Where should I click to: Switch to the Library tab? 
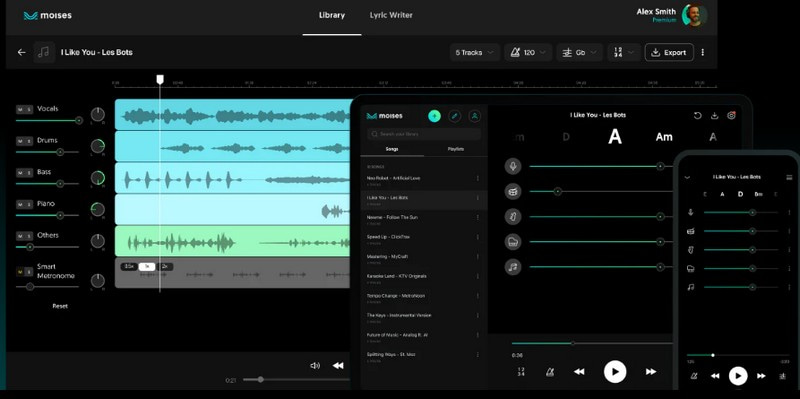(x=332, y=15)
